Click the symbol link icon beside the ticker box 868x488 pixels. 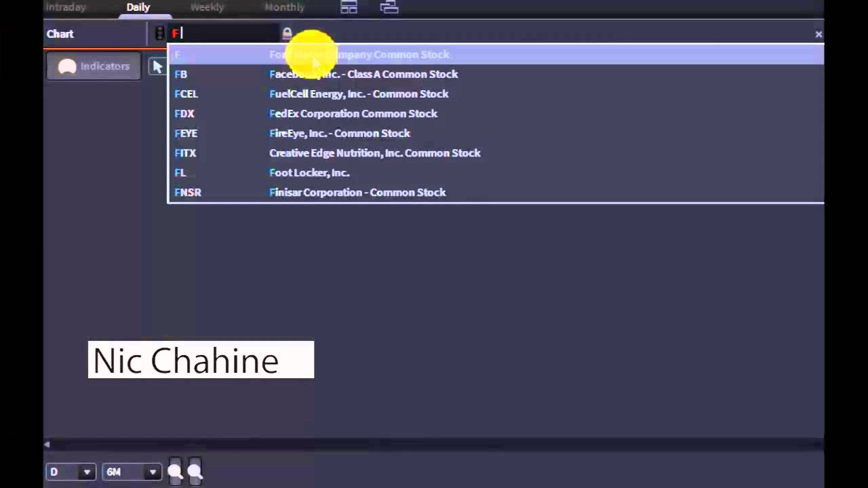point(160,33)
